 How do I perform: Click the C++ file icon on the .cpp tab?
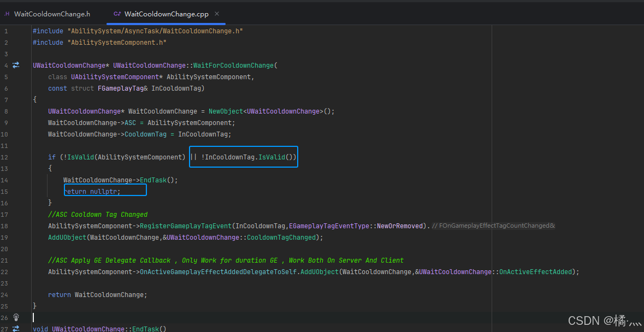coord(117,14)
